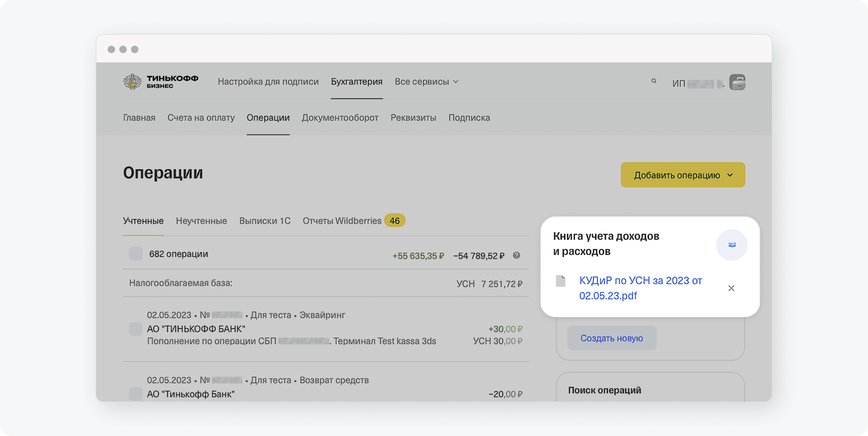Open the Подписка tab
The image size is (868, 436).
pyautogui.click(x=469, y=118)
